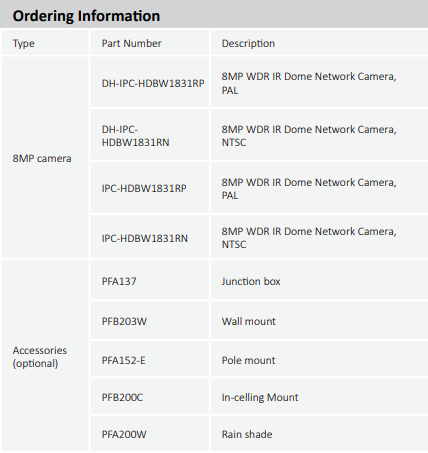Screen dimensions: 428x453
Task: Select the Part Number column header
Action: 132,43
